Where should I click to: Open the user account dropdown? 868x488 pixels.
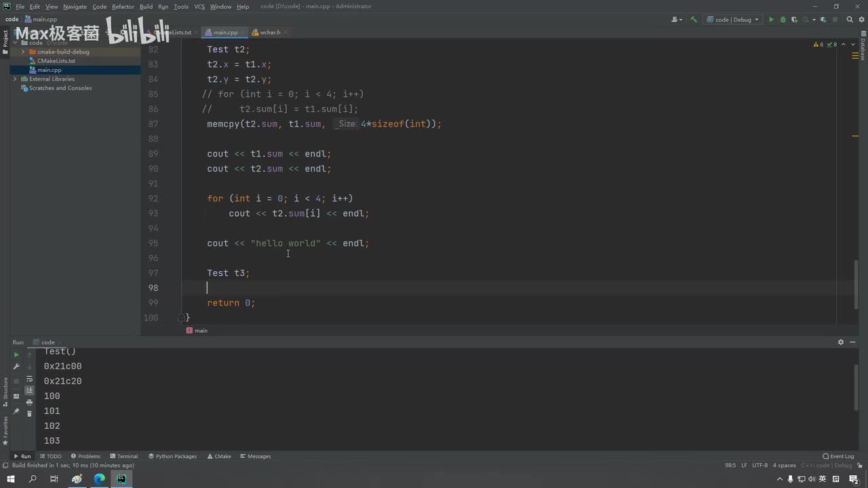(677, 20)
